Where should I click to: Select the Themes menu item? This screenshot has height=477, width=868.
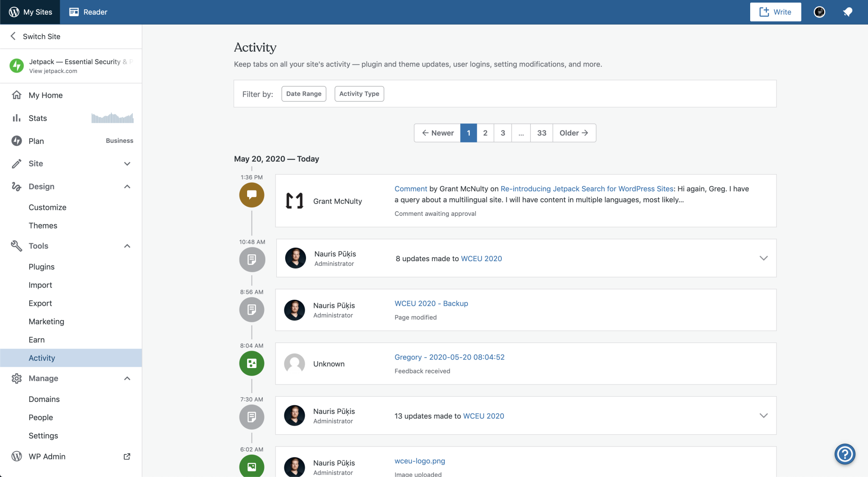tap(42, 225)
